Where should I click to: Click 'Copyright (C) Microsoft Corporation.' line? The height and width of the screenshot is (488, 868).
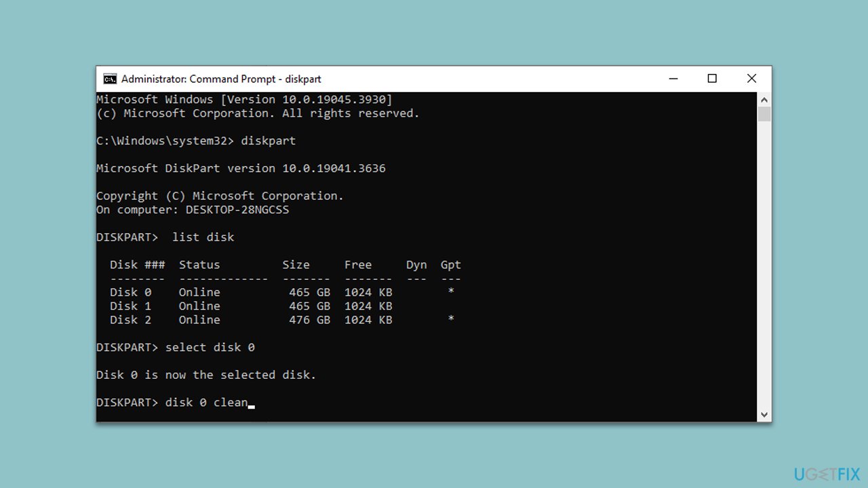220,196
